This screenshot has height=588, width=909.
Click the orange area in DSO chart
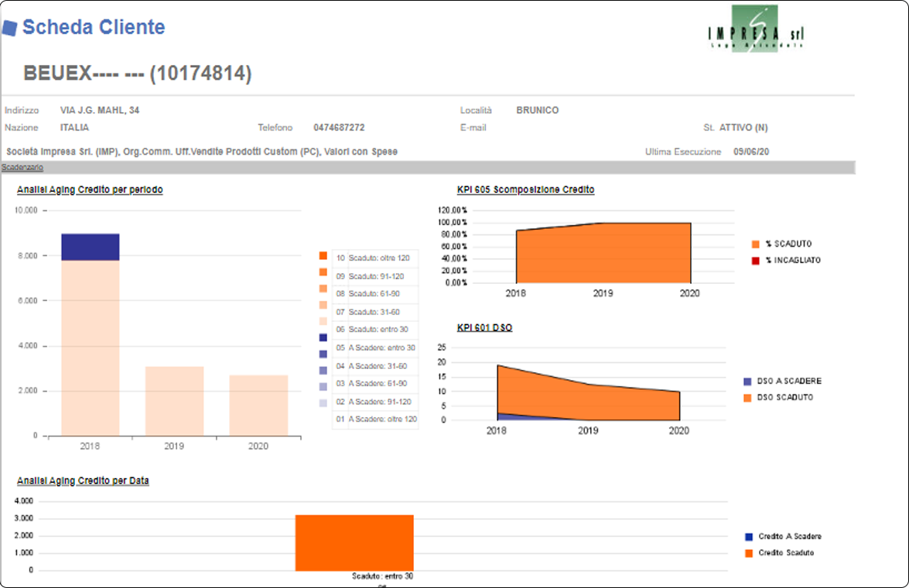click(589, 400)
